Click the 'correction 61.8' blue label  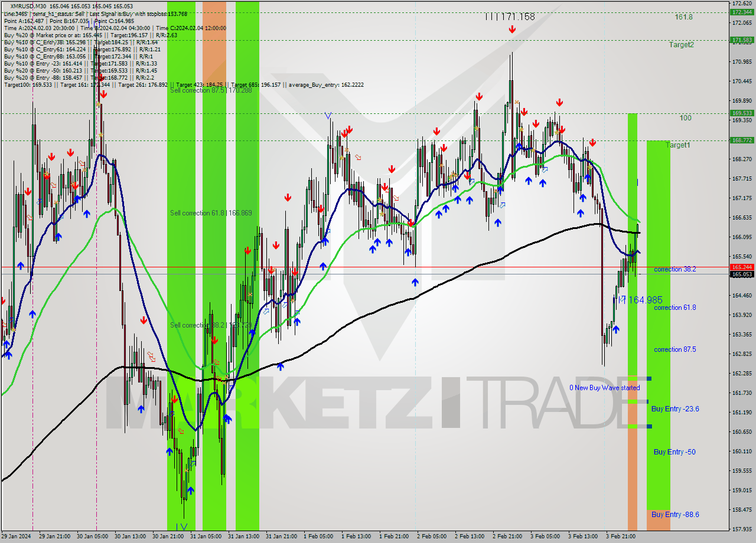tap(674, 308)
